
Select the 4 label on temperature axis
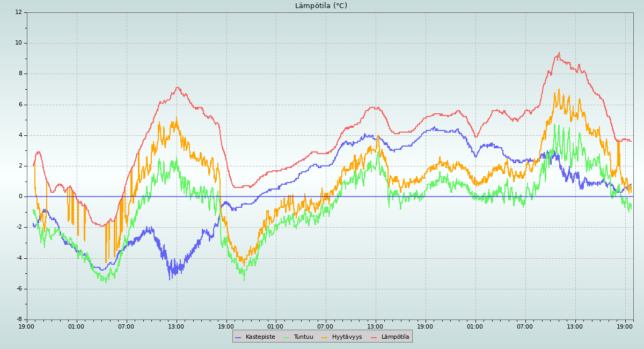20,135
